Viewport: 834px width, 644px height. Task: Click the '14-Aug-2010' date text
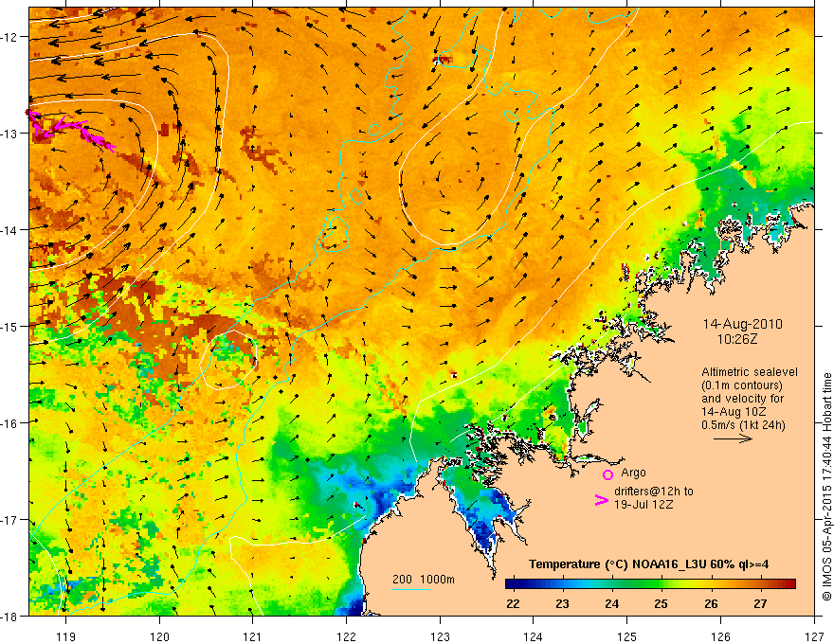coord(742,324)
